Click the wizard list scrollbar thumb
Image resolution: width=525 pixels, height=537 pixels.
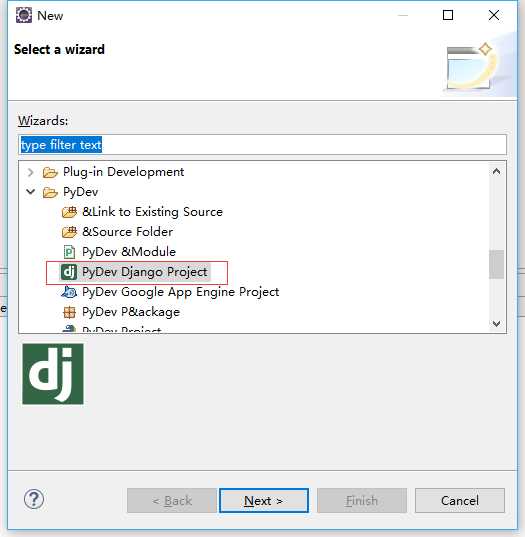pos(496,264)
